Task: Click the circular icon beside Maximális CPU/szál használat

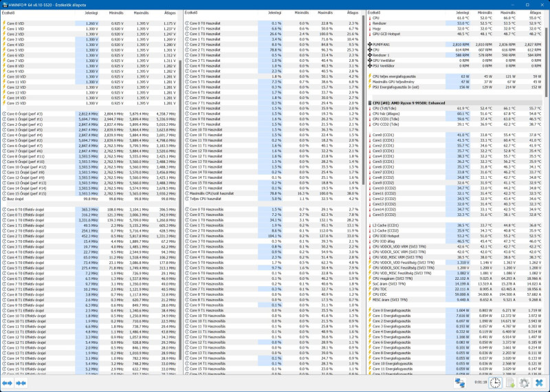Action: [187, 193]
